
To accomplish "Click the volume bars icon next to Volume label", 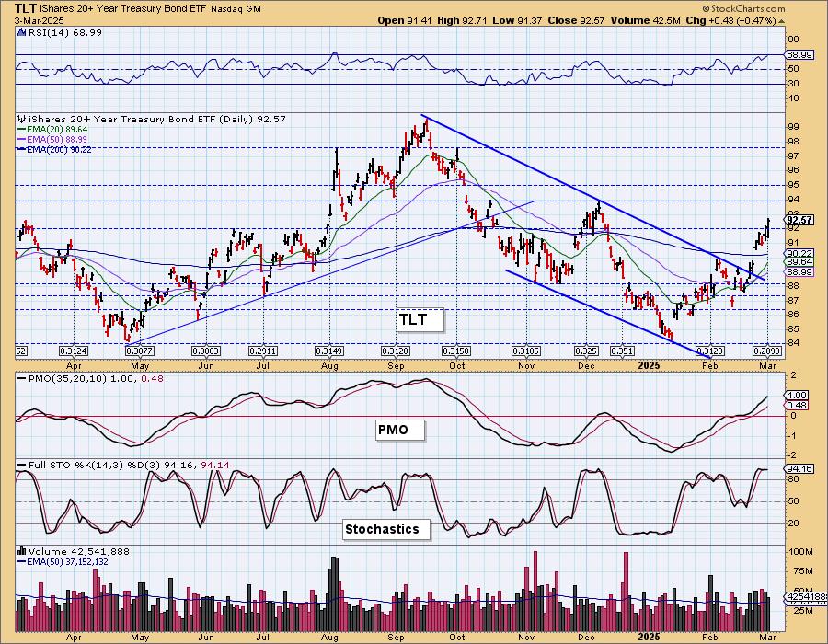I will 22,551.
